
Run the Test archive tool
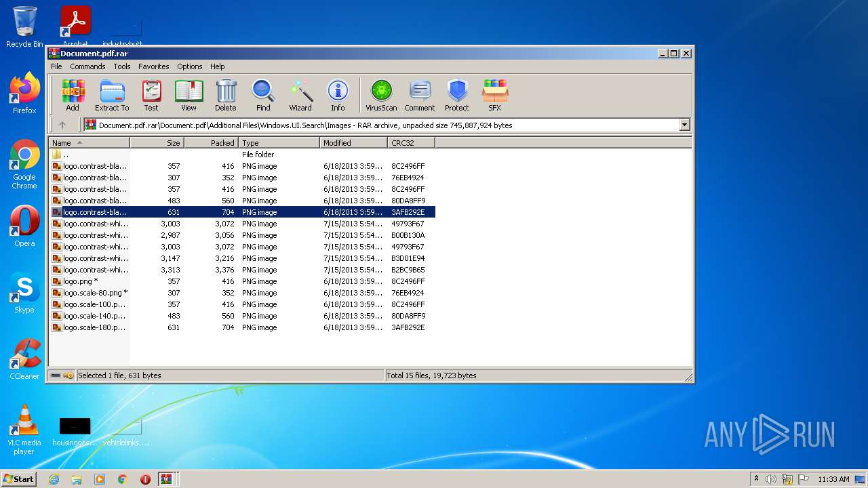point(151,96)
